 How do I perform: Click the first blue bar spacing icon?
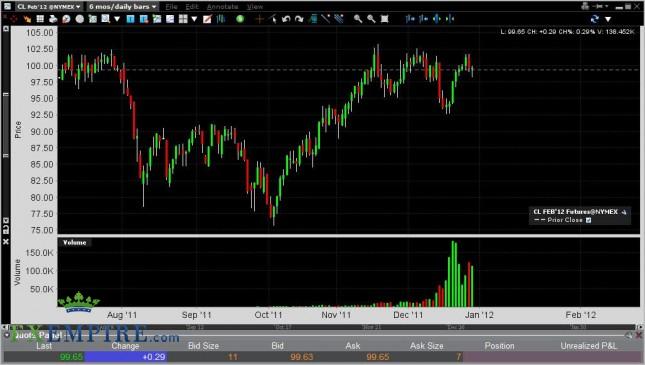[410, 19]
